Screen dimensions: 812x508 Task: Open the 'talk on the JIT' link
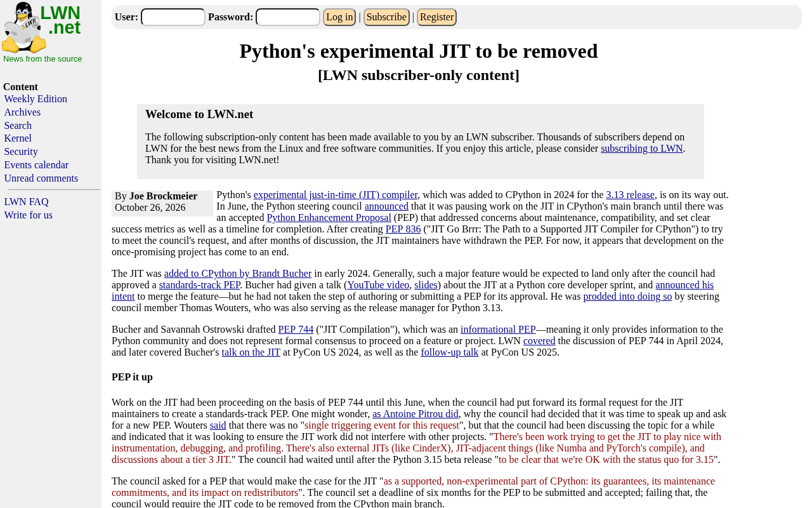tap(251, 352)
